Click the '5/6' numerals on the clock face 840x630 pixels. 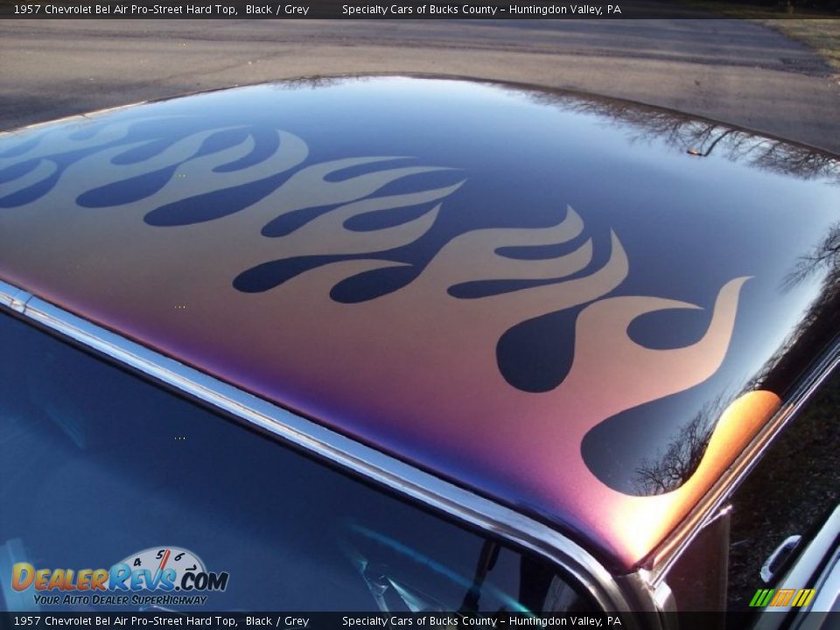point(168,554)
